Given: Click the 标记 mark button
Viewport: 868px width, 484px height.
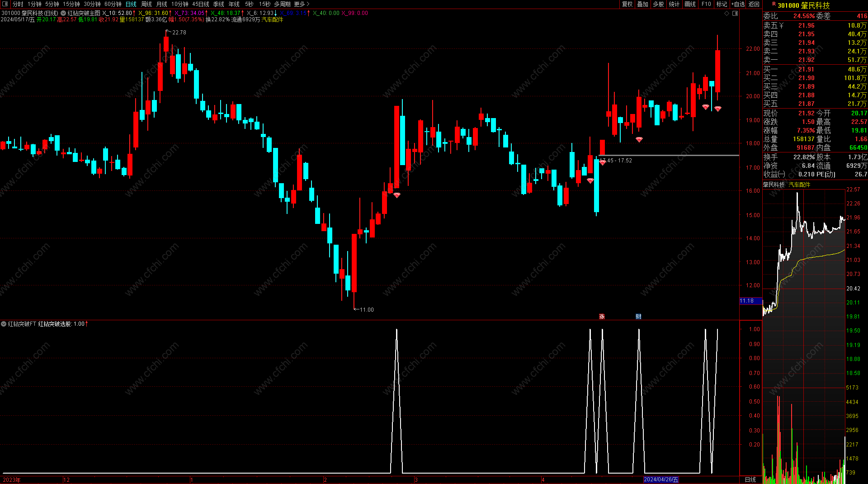Looking at the screenshot, I should coord(722,4).
